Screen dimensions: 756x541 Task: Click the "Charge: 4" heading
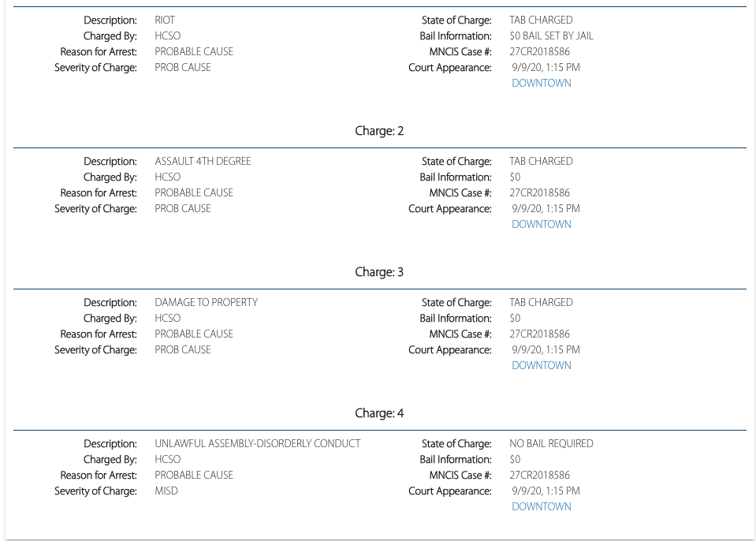tap(379, 413)
